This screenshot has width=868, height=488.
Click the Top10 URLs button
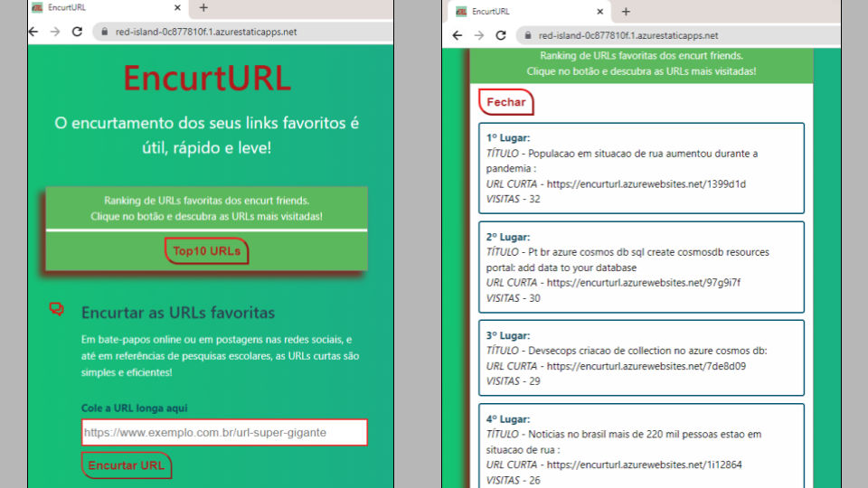tap(206, 250)
